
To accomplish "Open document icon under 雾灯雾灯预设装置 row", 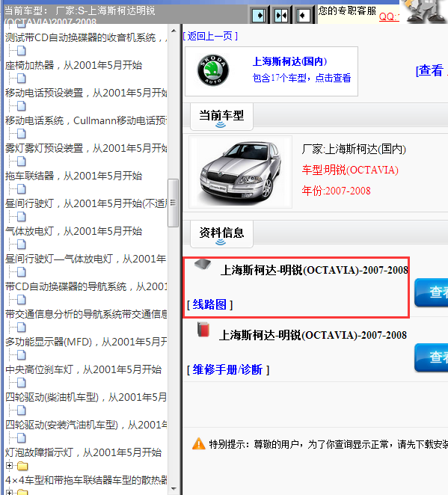I will pyautogui.click(x=21, y=162).
